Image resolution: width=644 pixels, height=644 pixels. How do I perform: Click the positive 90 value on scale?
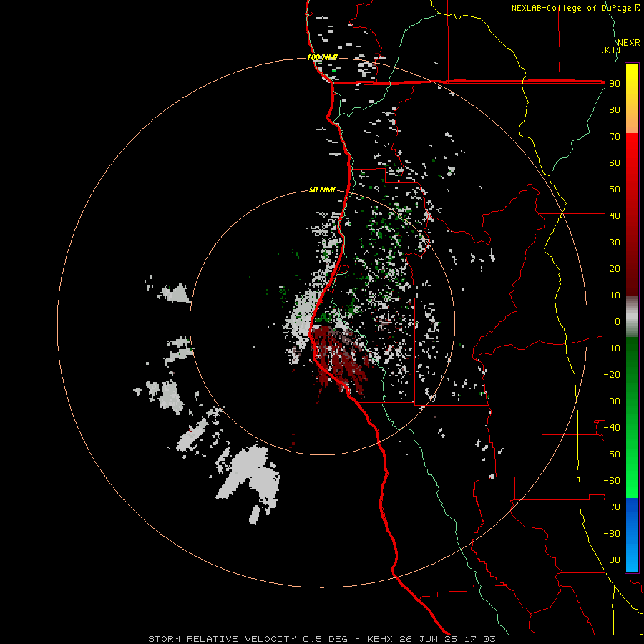point(615,84)
